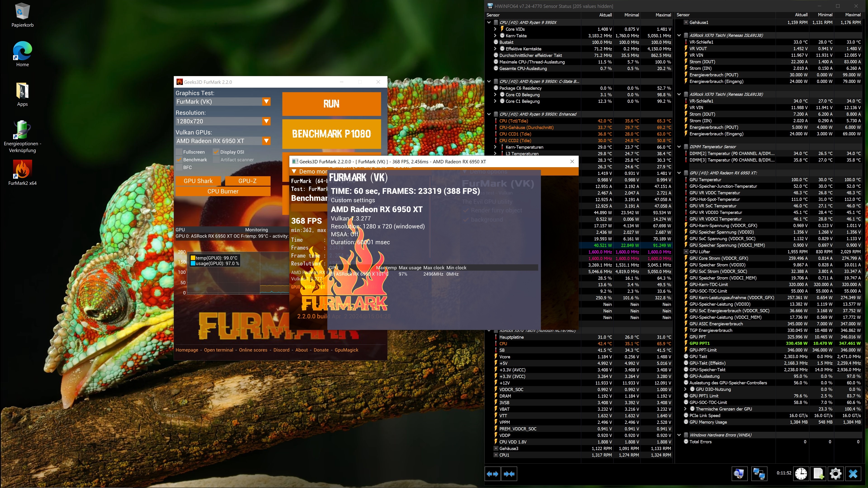Click the blue usage(GPU0) legend swatch

point(193,263)
